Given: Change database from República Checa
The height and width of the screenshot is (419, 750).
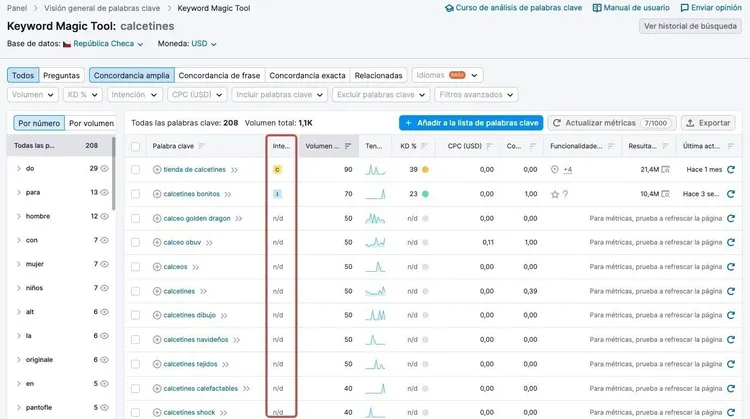Looking at the screenshot, I should pos(108,44).
